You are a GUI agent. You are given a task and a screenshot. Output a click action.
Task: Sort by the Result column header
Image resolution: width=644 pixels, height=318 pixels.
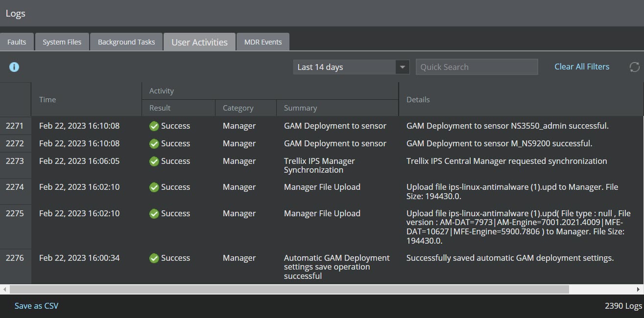click(179, 108)
